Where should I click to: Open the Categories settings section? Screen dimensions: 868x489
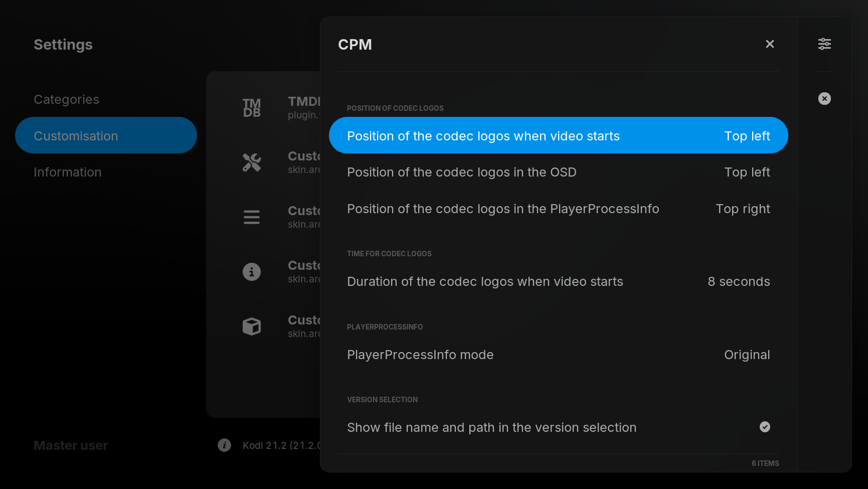pos(66,99)
